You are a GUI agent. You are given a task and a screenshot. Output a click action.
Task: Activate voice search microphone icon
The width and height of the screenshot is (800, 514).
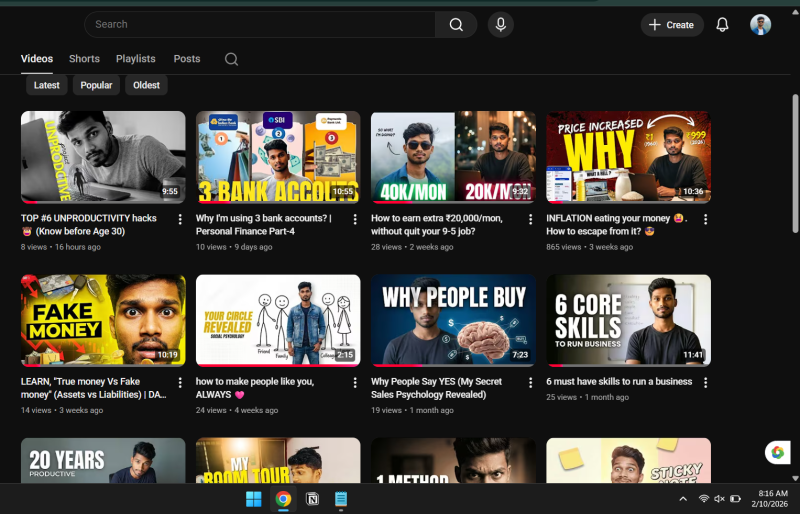(501, 25)
